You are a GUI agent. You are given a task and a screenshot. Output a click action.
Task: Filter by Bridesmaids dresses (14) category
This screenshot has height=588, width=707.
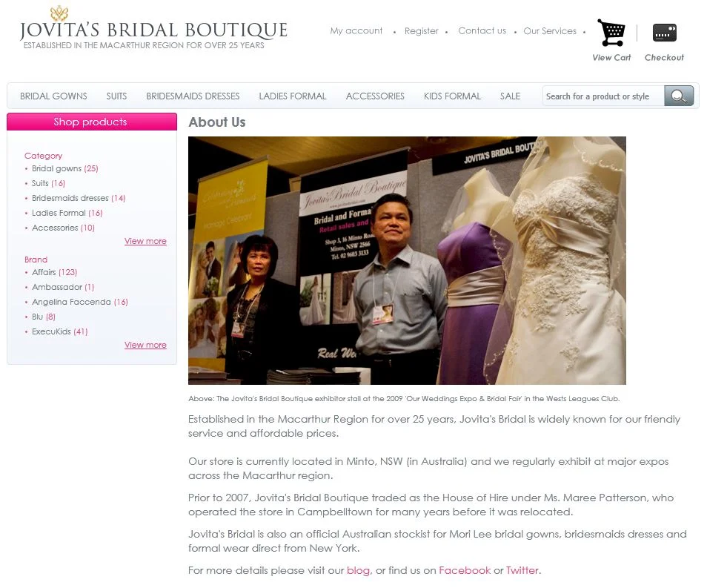79,198
